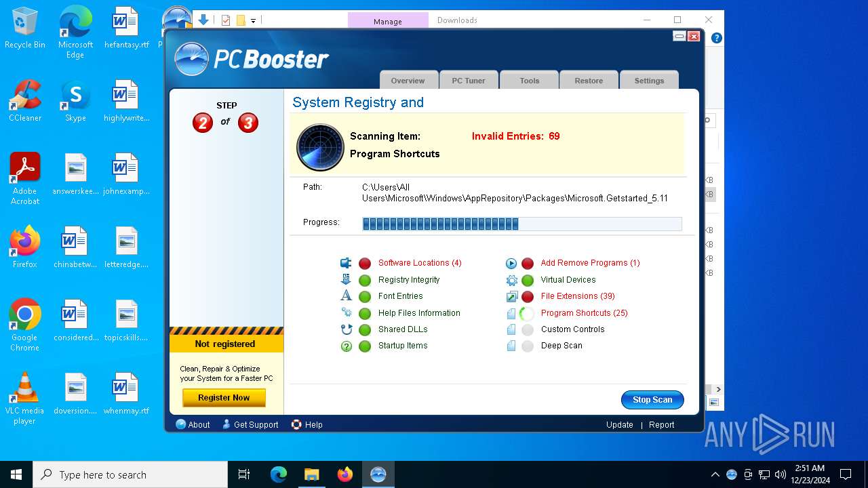Click the Startup Items icon
This screenshot has height=488, width=868.
346,346
